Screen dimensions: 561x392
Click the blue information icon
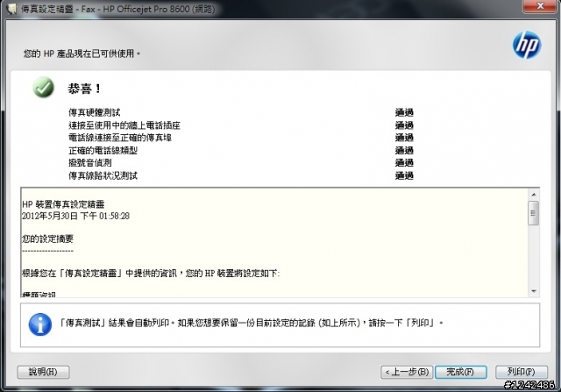pyautogui.click(x=40, y=324)
